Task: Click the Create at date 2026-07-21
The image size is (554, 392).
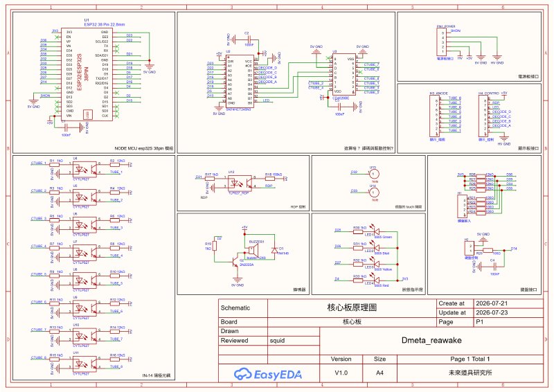Action: click(492, 303)
